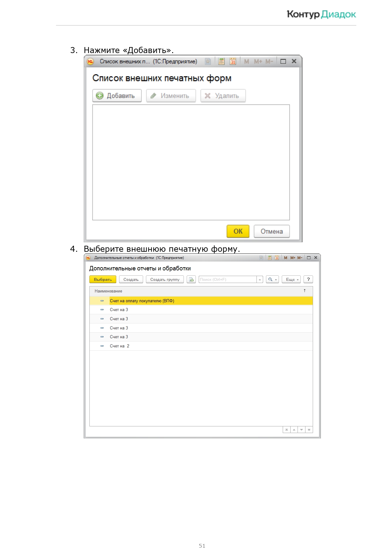Viewport: 392px width, 554px height.
Task: Click the yellow OK button
Action: [x=238, y=231]
